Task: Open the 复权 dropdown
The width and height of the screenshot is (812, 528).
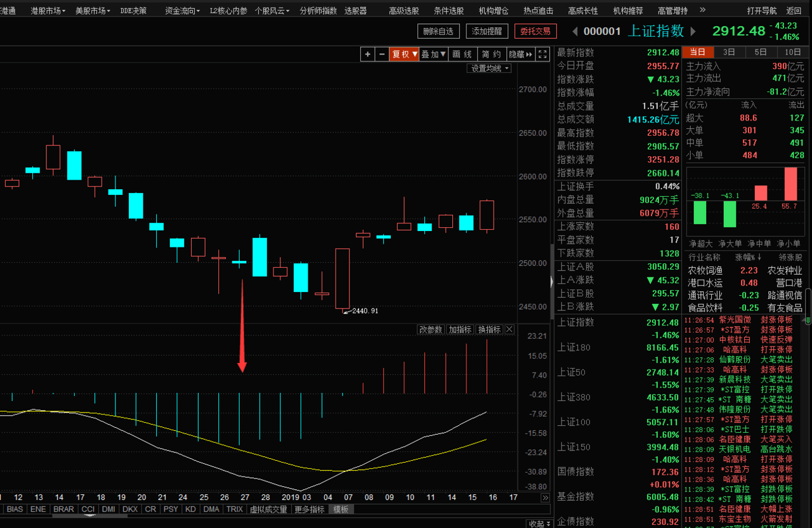Action: (404, 55)
